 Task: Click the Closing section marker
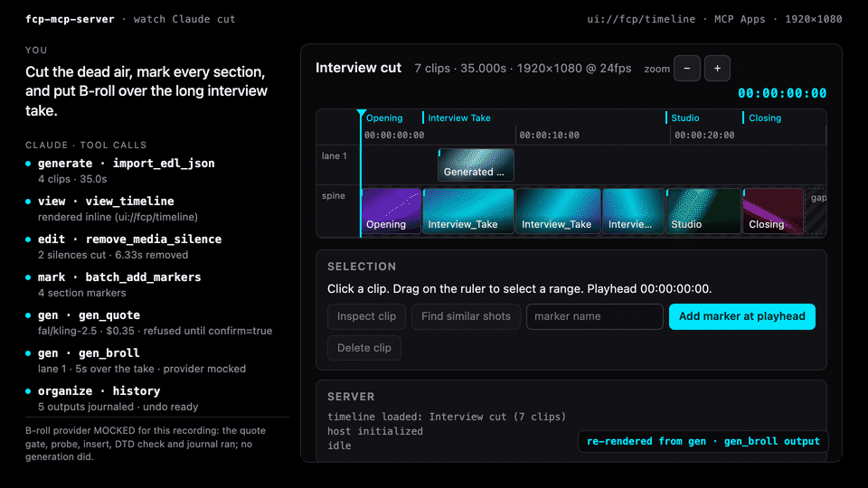pos(763,117)
